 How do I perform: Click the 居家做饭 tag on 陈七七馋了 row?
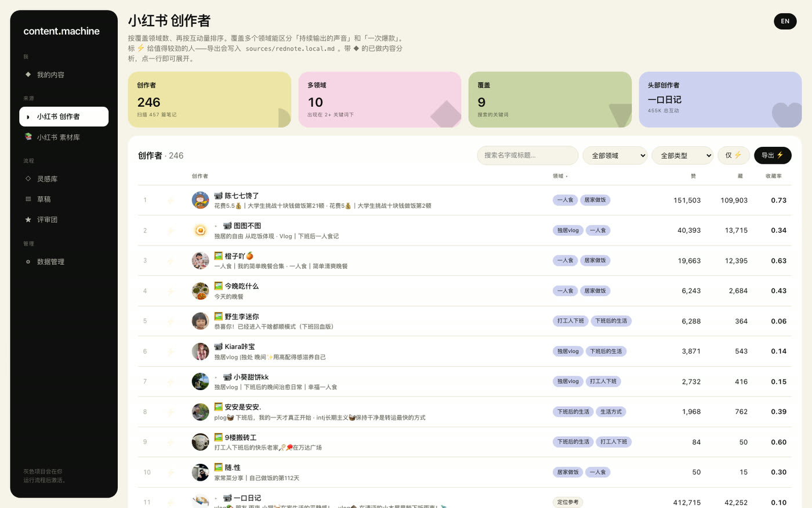595,200
